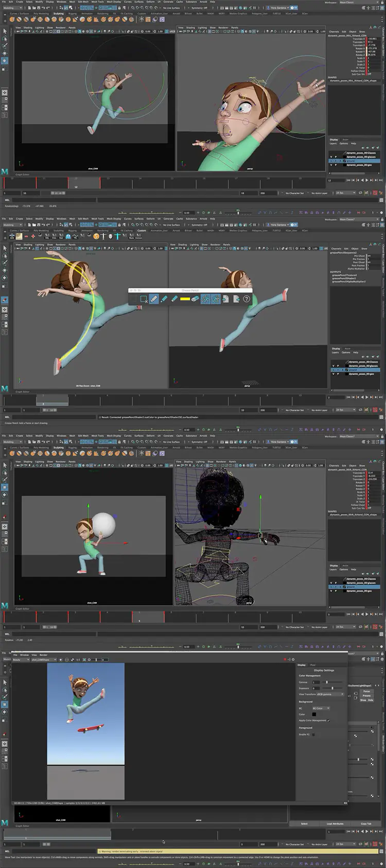Click the Copy Tab button

366,824
